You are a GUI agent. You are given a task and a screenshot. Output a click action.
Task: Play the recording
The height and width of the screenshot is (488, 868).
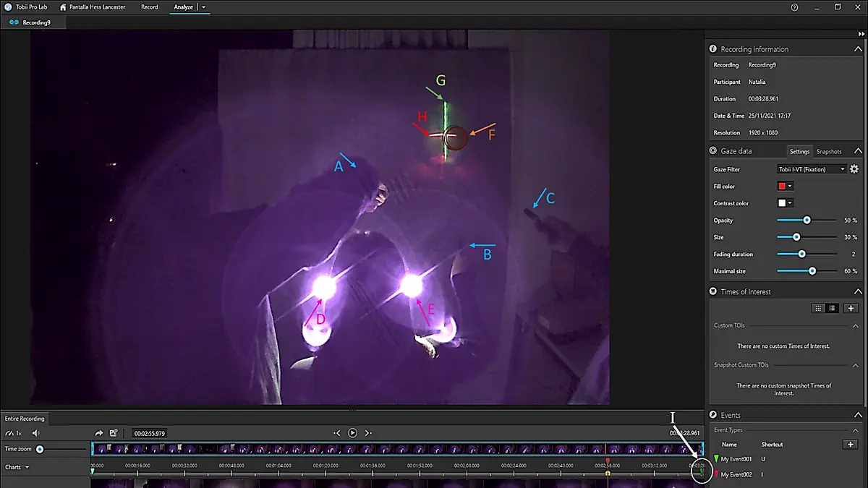click(x=352, y=433)
